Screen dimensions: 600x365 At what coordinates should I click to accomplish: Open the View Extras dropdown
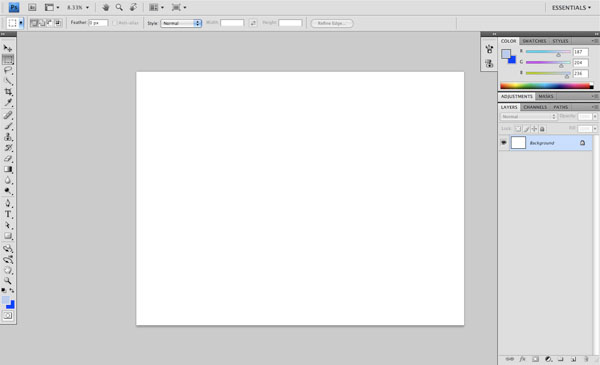[x=52, y=7]
